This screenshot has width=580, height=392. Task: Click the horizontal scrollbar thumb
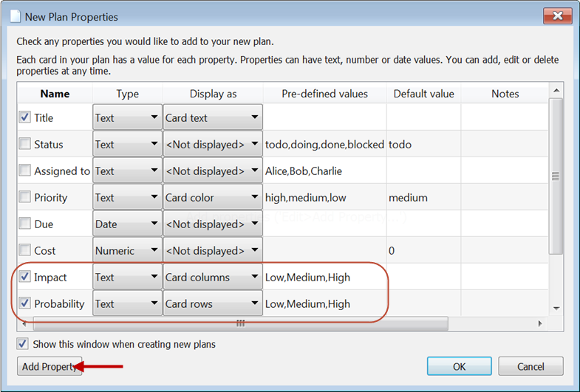[x=240, y=323]
